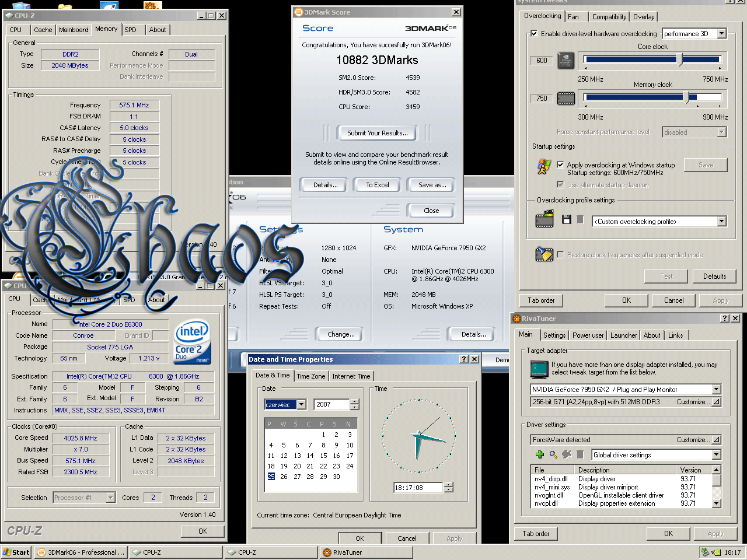The image size is (747, 560).
Task: Click the overclocking profile memory-chip icon
Action: coord(544,220)
